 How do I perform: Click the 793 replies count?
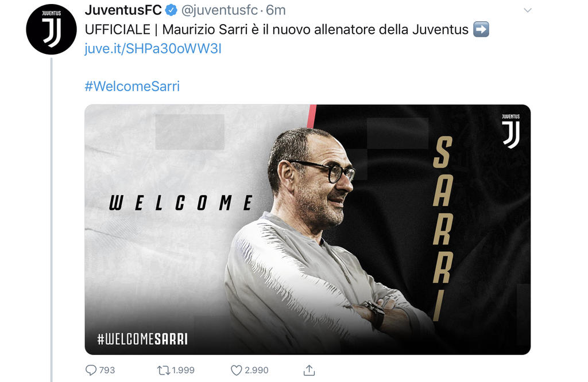point(107,370)
